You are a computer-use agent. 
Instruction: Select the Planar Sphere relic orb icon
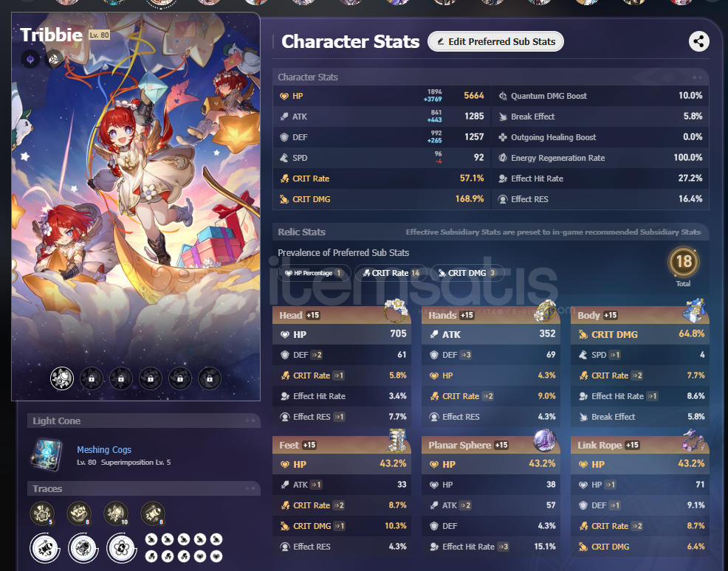click(x=545, y=440)
